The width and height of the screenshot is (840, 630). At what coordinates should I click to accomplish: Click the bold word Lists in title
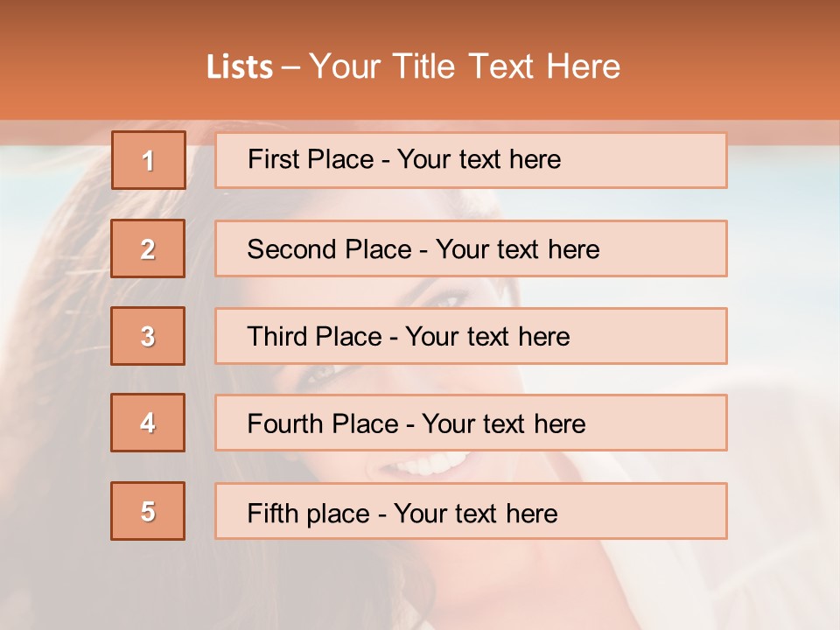pos(240,67)
